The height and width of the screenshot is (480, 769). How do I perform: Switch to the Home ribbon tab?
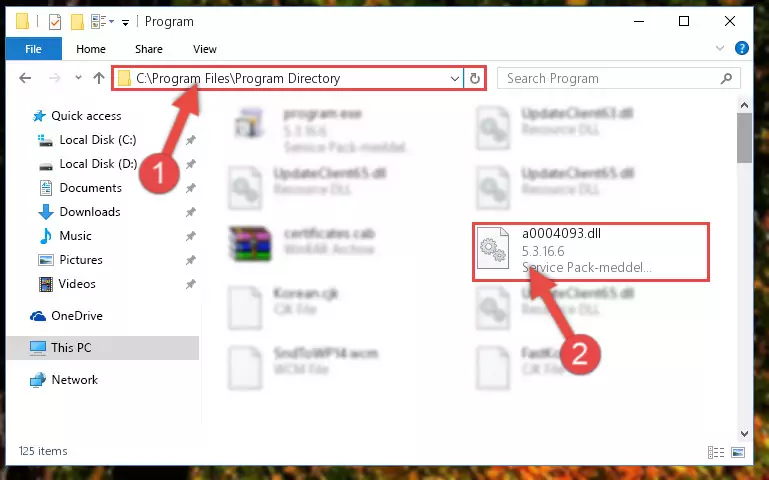(x=91, y=49)
